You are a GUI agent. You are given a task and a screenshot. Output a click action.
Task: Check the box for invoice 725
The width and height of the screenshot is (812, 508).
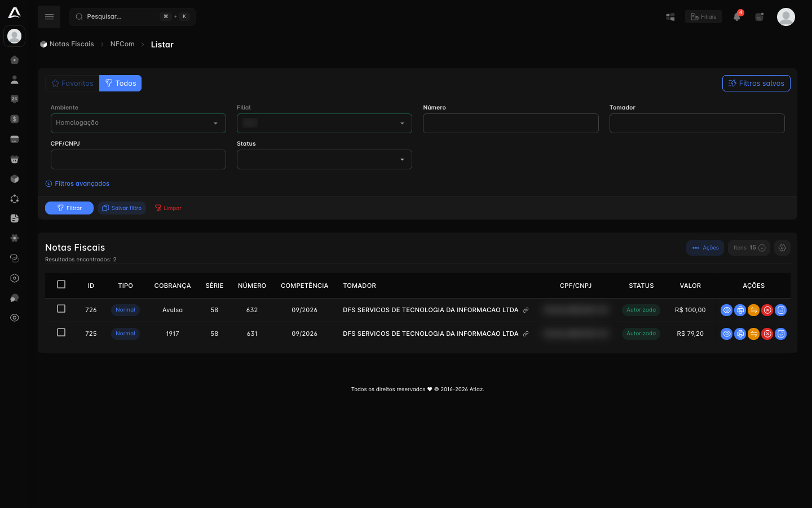tap(61, 332)
